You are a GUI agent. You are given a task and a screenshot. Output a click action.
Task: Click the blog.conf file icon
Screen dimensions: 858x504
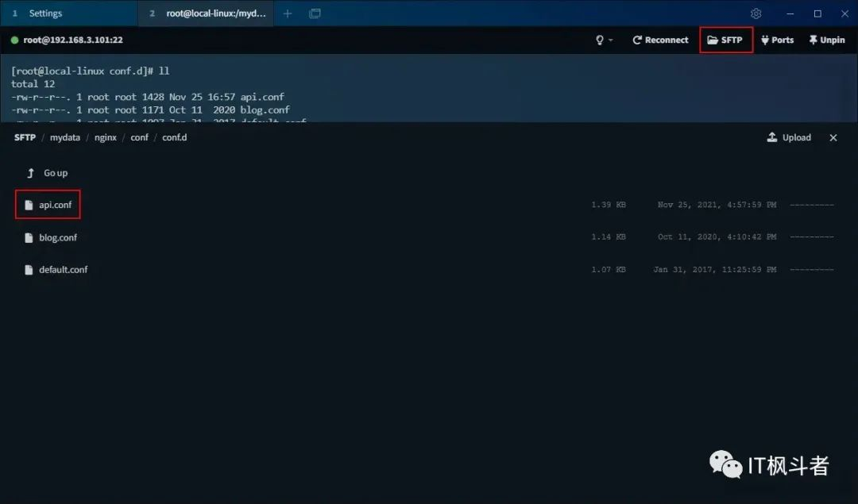click(x=29, y=237)
